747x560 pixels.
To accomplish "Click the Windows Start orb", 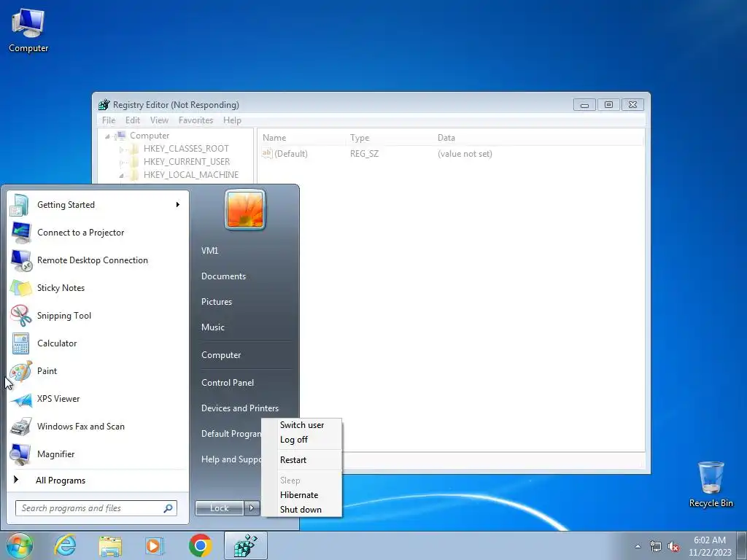I will pos(20,545).
